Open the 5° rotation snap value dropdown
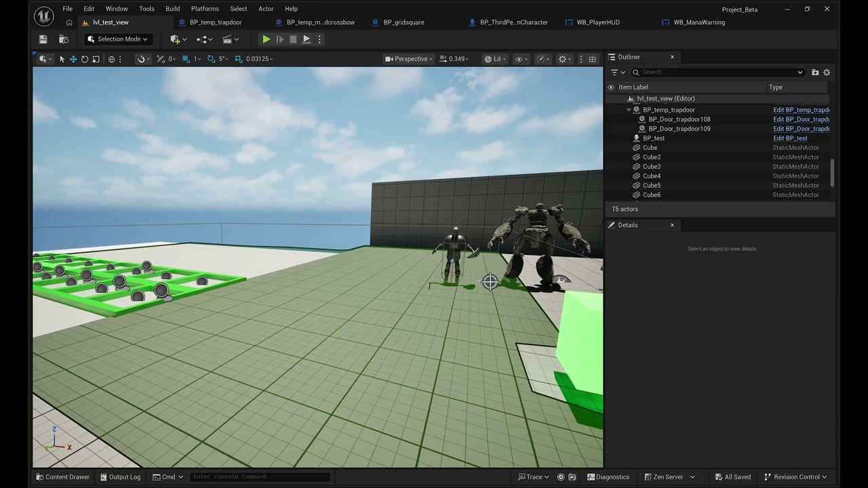 click(x=223, y=59)
